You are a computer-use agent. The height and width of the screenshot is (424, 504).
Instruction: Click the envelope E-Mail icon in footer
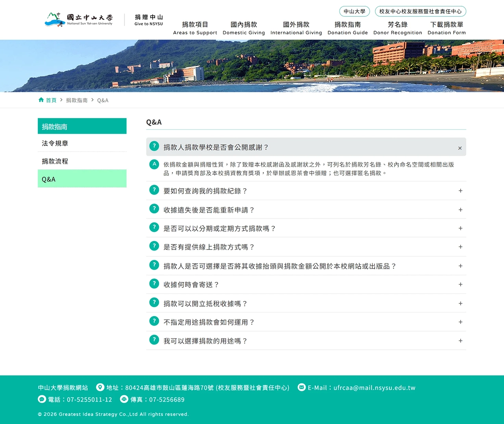tap(302, 387)
